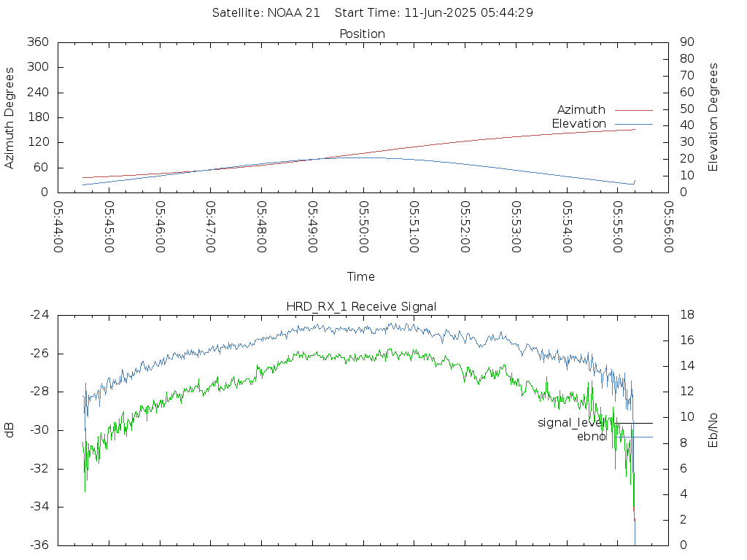
Task: Click the -28 dB axis value
Action: [x=39, y=392]
